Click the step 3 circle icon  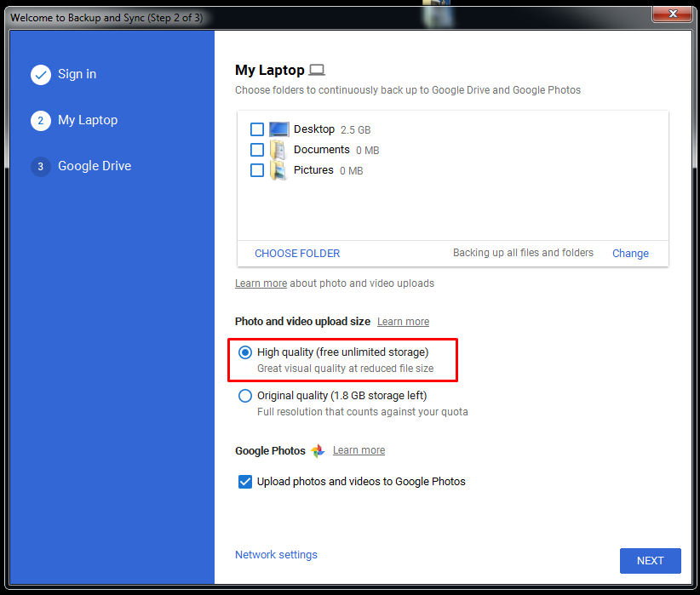(41, 167)
